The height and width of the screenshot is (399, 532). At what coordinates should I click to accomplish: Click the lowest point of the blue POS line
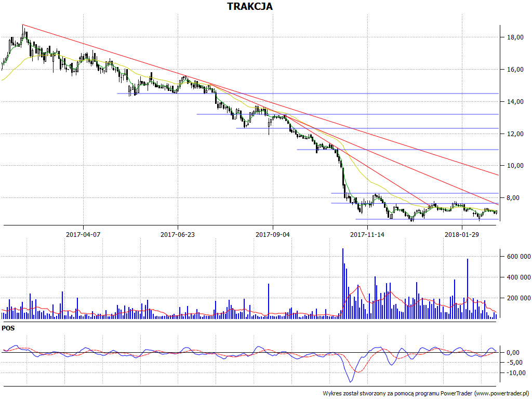(x=350, y=382)
